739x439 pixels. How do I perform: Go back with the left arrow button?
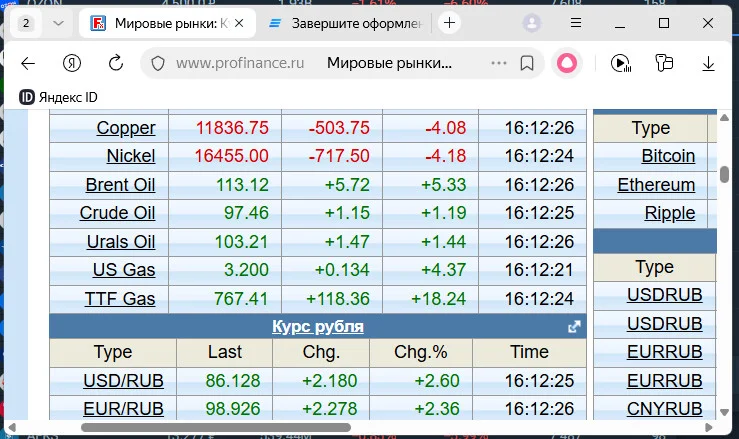point(28,63)
